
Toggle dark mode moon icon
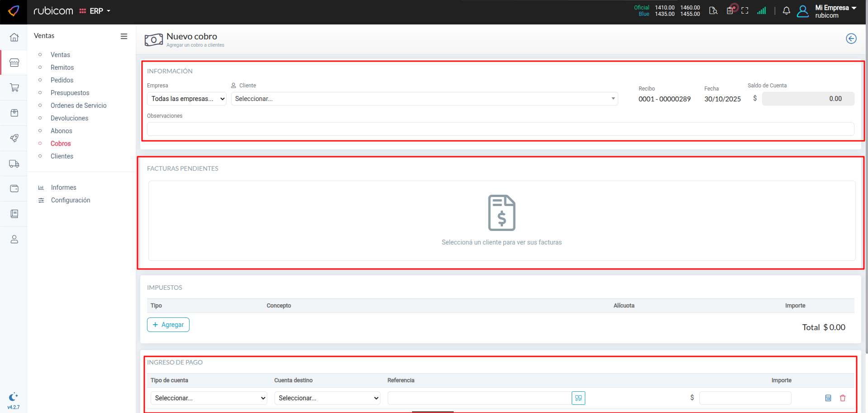point(14,397)
